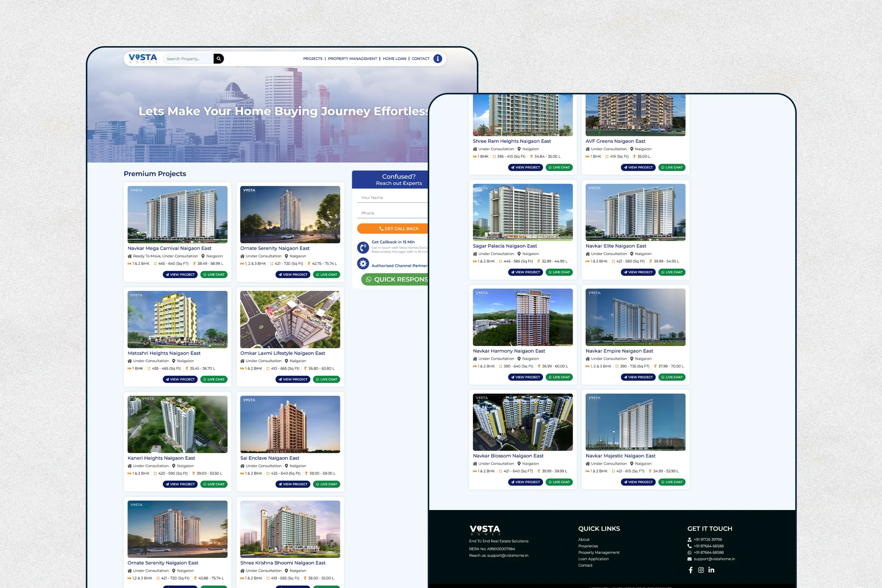Start LIVE CHAT for Navkar Elite Naigaon East
Screen dimensions: 882x588
pos(671,272)
